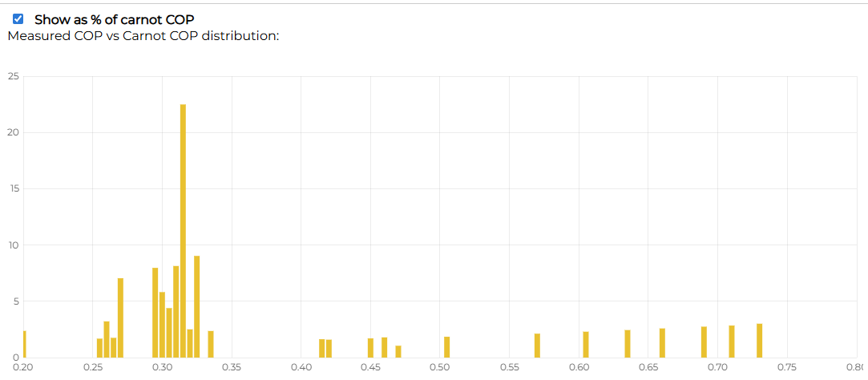Click the bar exactly at the 0.45 tick
This screenshot has height=380, width=868.
[370, 348]
